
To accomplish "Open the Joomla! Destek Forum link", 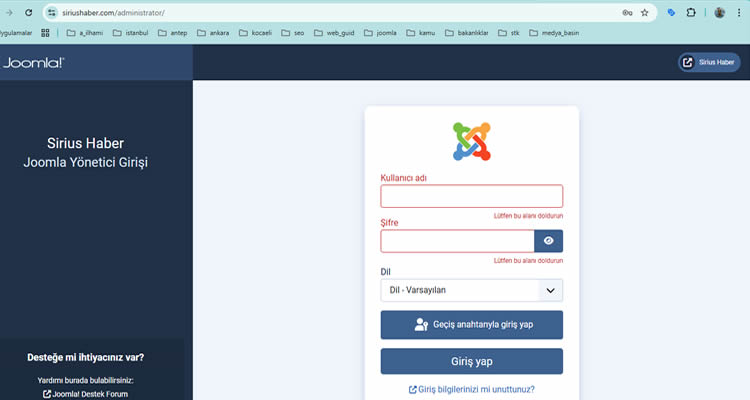I will point(86,394).
